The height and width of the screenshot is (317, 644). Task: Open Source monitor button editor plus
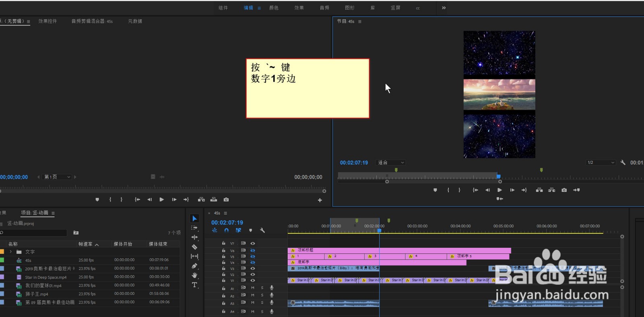(x=320, y=200)
